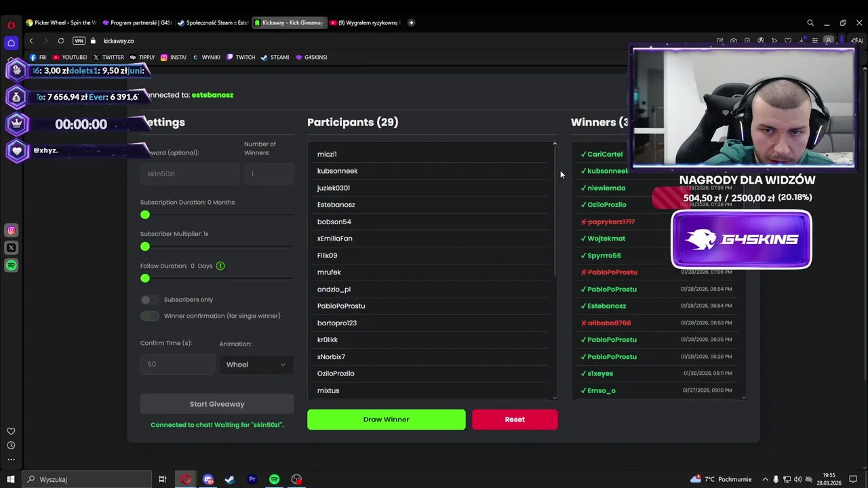Viewport: 868px width, 488px height.
Task: Open the STEAM! bookmark
Action: 275,57
